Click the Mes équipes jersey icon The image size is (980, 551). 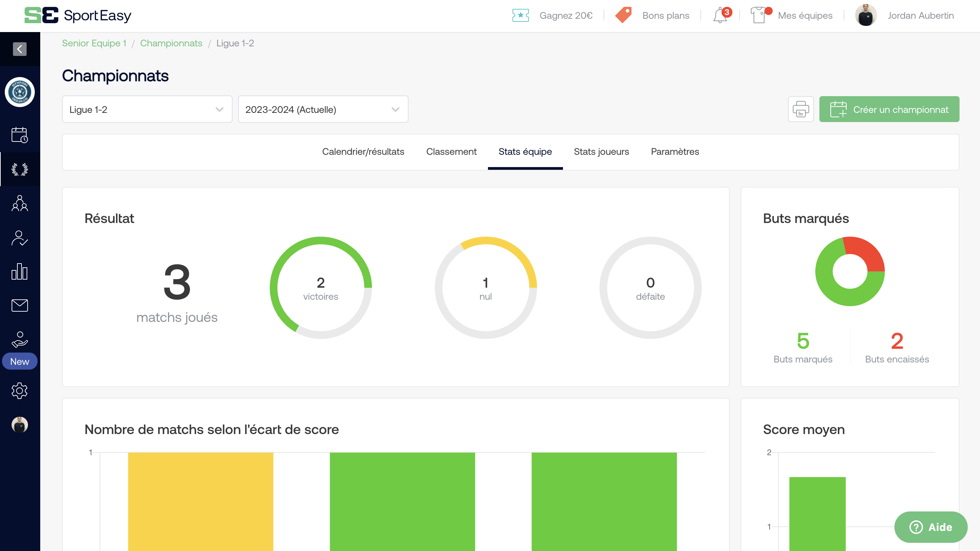coord(759,16)
